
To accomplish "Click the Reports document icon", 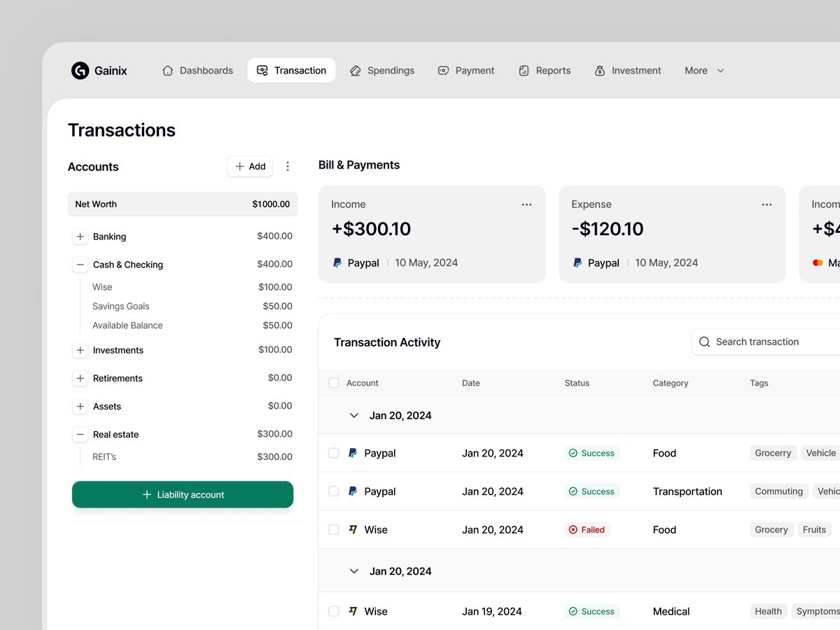I will (524, 70).
